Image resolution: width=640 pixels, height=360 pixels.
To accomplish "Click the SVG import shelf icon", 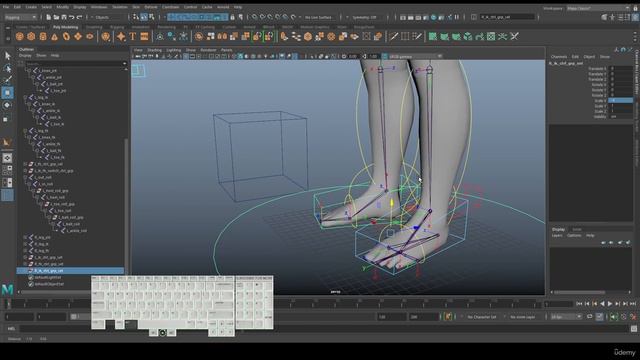I will click(x=144, y=37).
